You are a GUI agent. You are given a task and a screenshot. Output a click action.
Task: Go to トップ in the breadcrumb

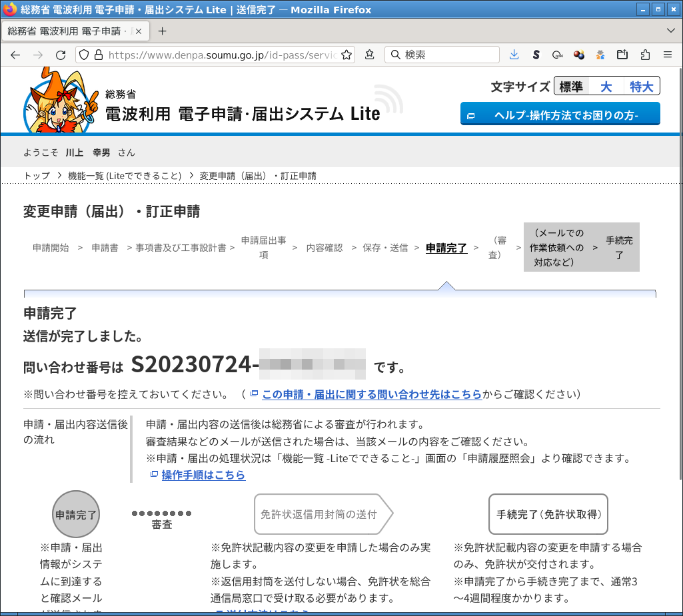point(37,176)
